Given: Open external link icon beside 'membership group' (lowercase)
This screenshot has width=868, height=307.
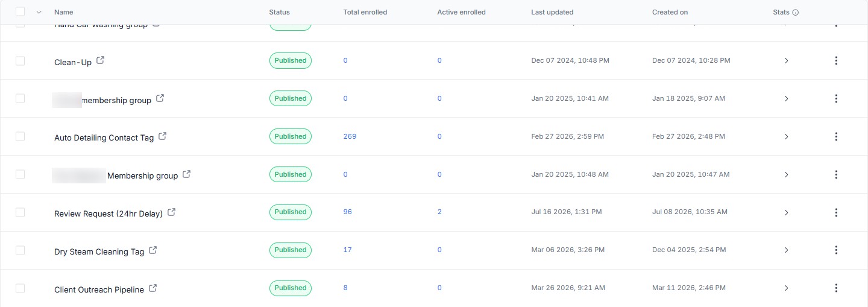Looking at the screenshot, I should tap(160, 98).
